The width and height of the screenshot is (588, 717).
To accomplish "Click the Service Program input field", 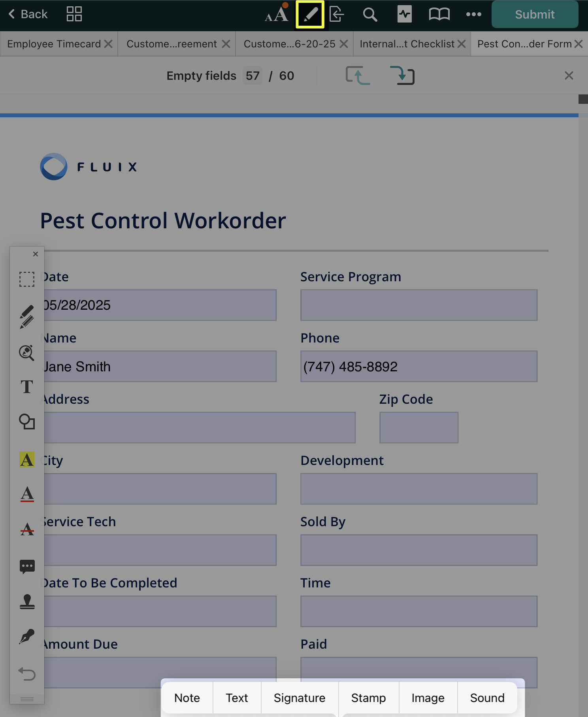I will tap(418, 305).
